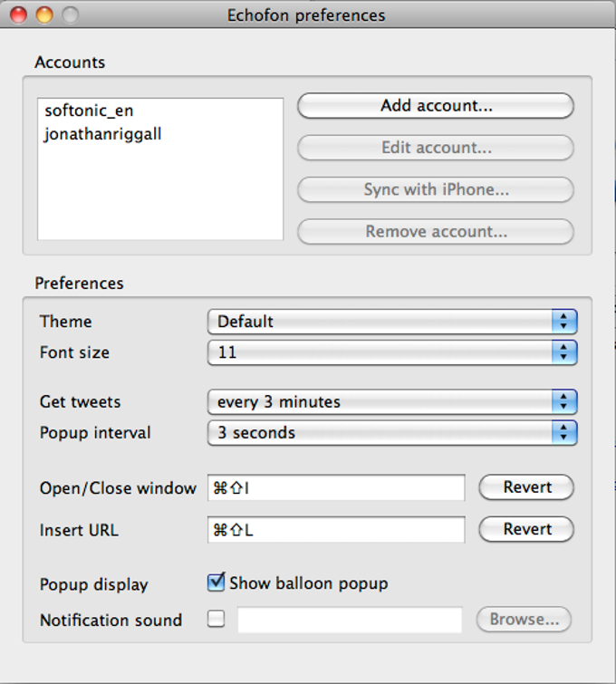Select softonic_en in the accounts list
Screen dimensions: 616x684
click(89, 112)
